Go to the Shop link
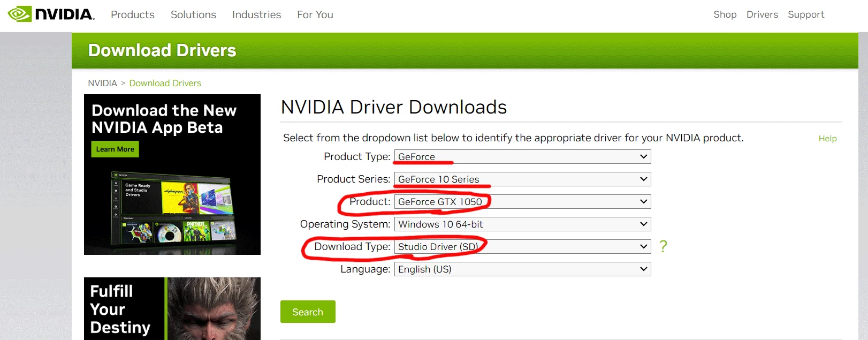This screenshot has height=340, width=868. pos(725,14)
